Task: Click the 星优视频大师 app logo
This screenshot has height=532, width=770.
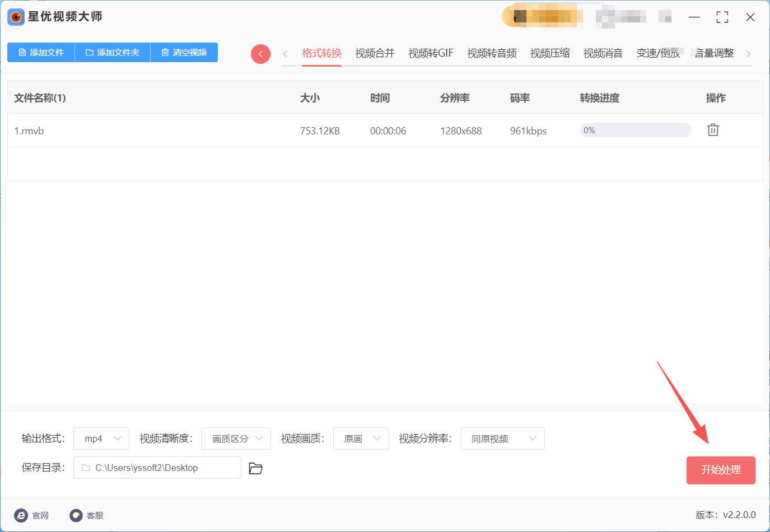Action: click(16, 17)
